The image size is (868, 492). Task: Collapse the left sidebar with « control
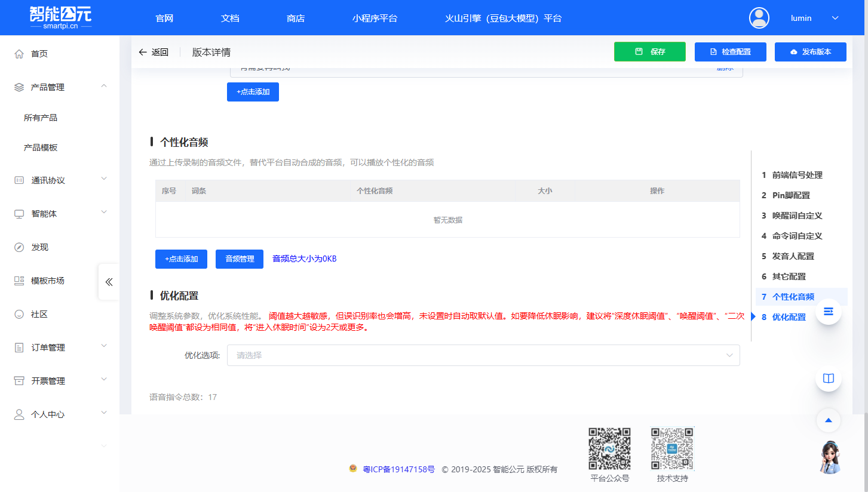pyautogui.click(x=108, y=282)
